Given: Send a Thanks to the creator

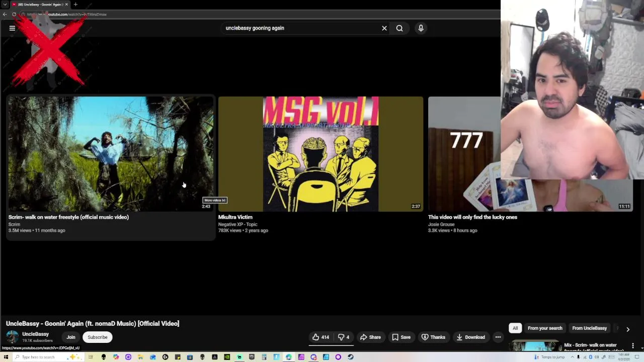Looking at the screenshot, I should tap(433, 337).
